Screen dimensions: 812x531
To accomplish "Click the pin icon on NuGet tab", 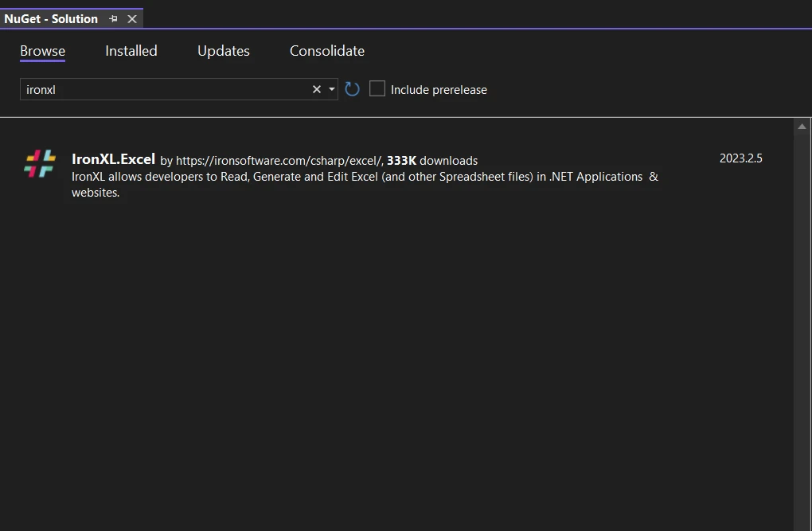I will [113, 18].
